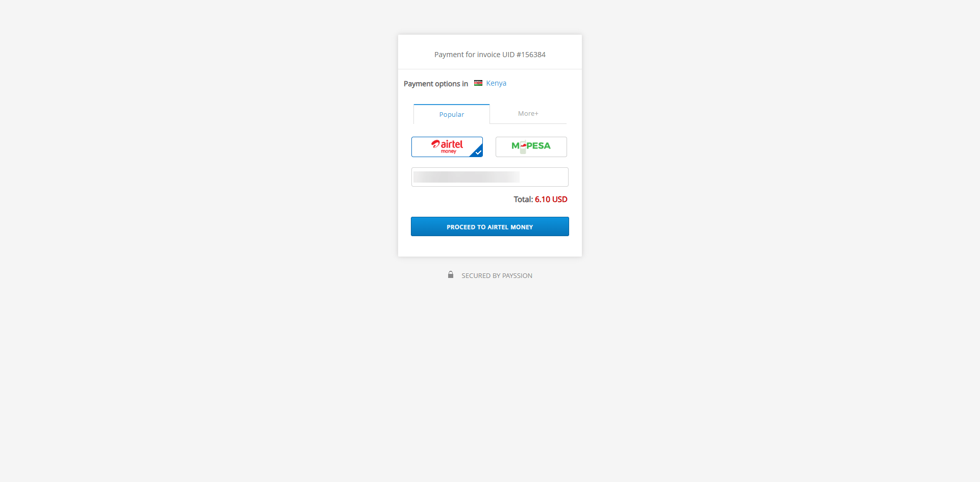Choose M-PESA as the payment method
The width and height of the screenshot is (980, 482).
531,147
